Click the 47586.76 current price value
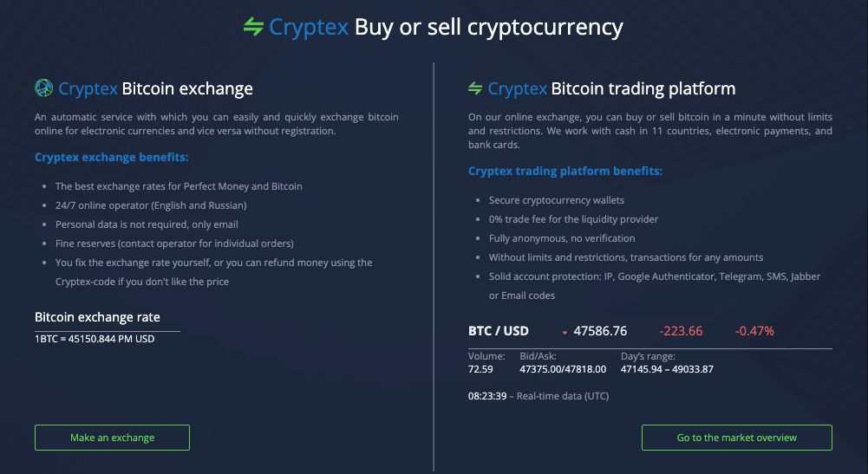Image resolution: width=868 pixels, height=474 pixels. click(x=600, y=331)
